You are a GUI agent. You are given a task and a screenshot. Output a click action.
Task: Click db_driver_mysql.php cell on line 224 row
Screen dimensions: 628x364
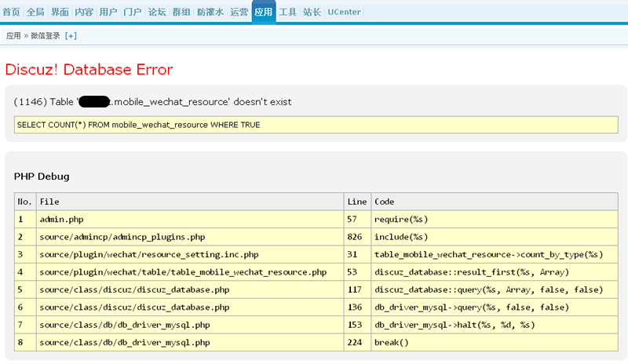(x=190, y=343)
